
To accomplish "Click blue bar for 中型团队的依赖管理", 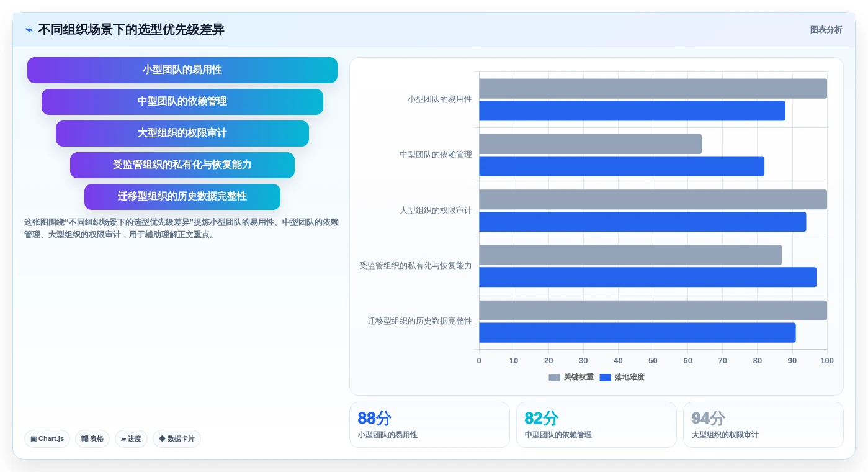I will click(622, 166).
